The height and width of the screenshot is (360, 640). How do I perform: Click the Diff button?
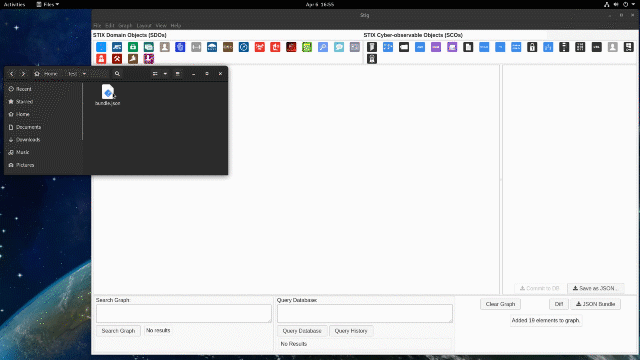pyautogui.click(x=559, y=304)
